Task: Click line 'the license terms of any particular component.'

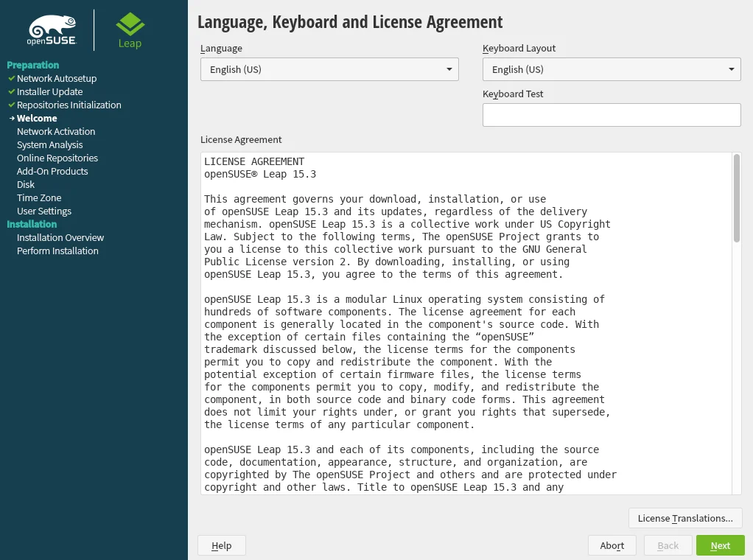Action: [339, 424]
